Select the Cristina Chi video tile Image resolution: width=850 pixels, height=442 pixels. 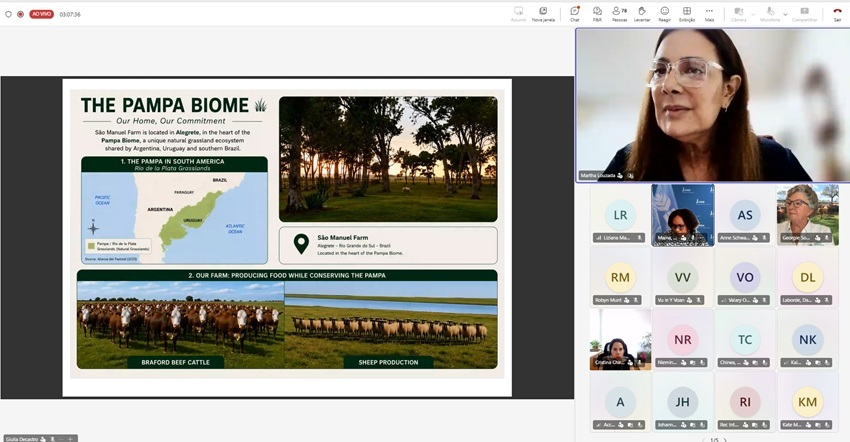pyautogui.click(x=620, y=339)
